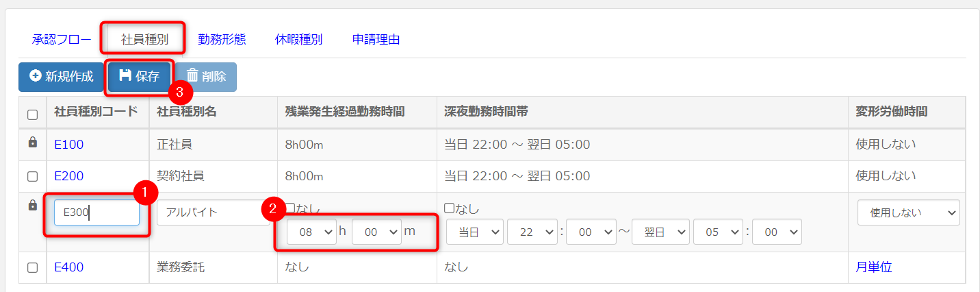Click the 新規作成 button
This screenshot has width=980, height=292.
tap(62, 77)
